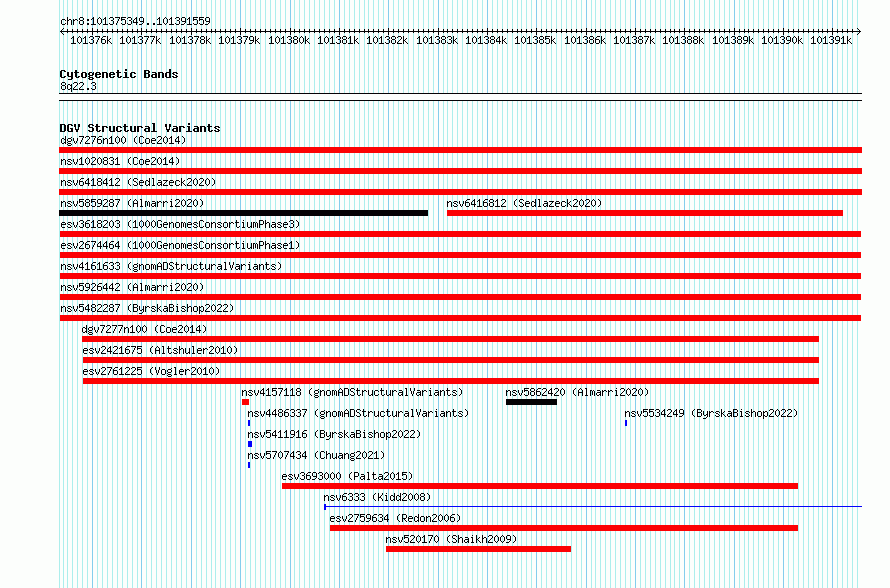Click the 8q22.3 band label
The height and width of the screenshot is (588, 890).
pos(78,86)
